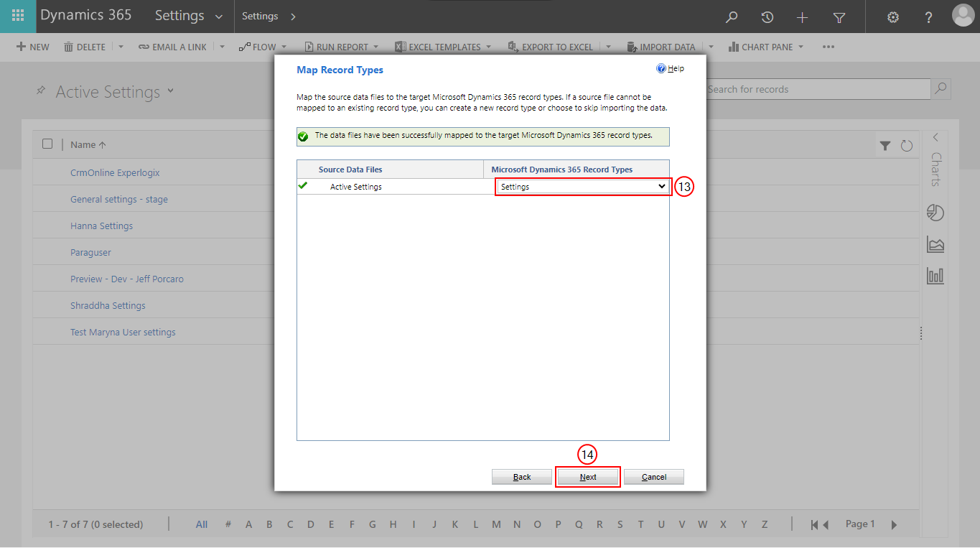Expand the Delete button dropdown arrow
This screenshot has width=980, height=548.
[121, 47]
